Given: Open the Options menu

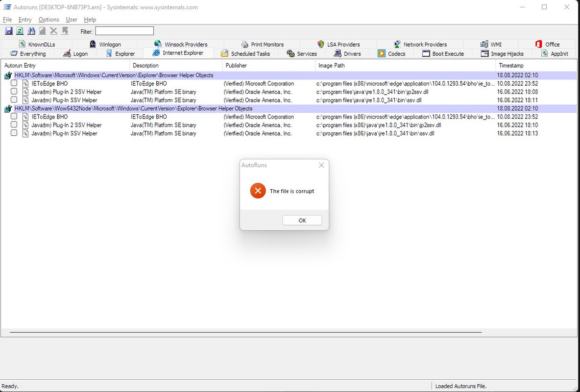Looking at the screenshot, I should (49, 20).
